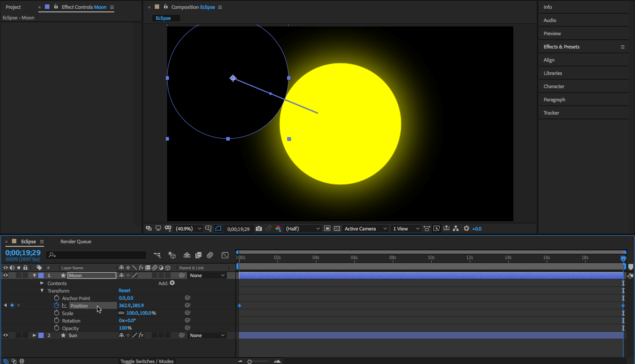Toggle mask and shape path visibility

point(218,229)
